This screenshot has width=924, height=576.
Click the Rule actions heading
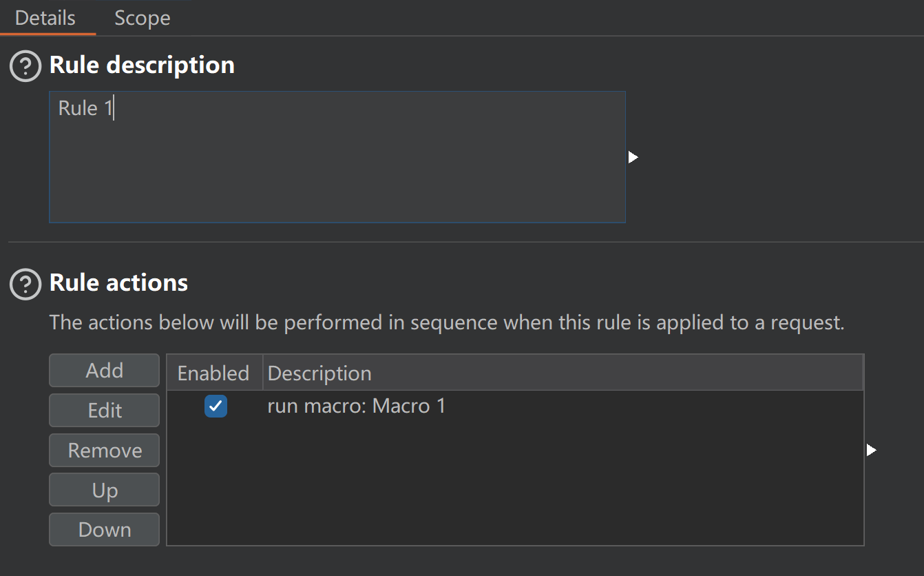click(118, 283)
